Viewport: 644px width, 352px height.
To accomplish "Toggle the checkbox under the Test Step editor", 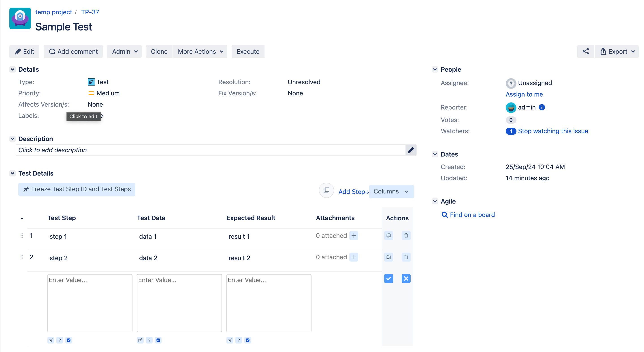I will click(x=69, y=340).
